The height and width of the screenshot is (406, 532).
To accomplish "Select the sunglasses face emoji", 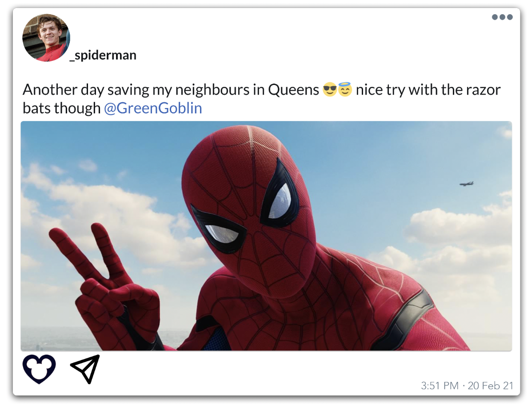I will [x=329, y=90].
